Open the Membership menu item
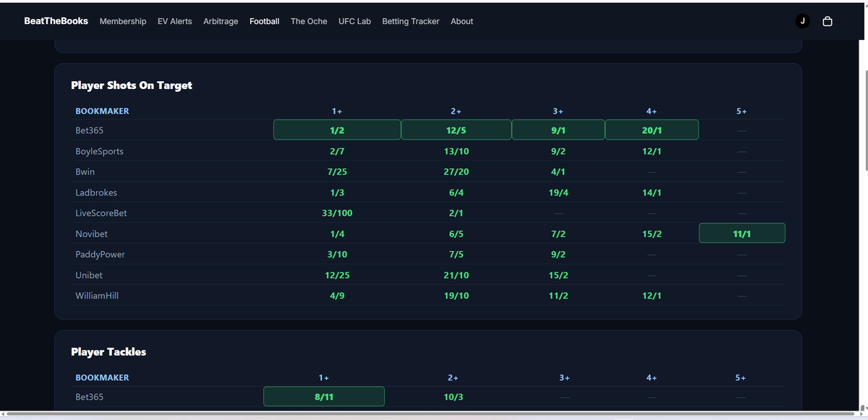 tap(123, 21)
